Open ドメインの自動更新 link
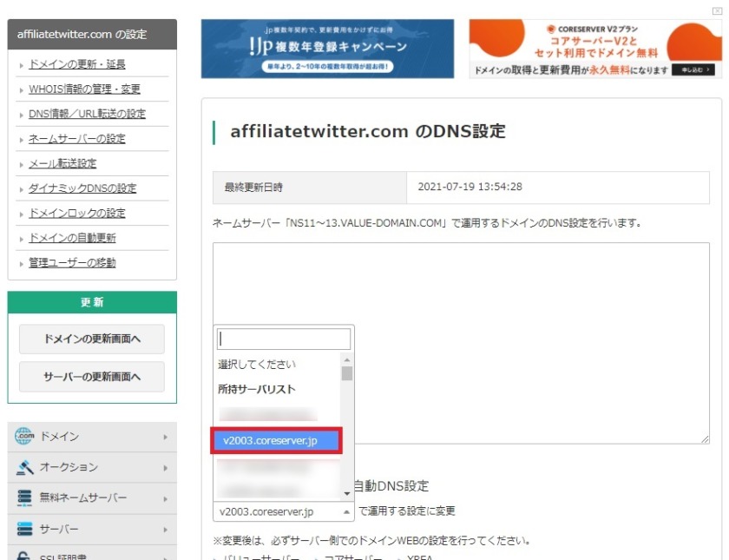This screenshot has width=729, height=560. coord(72,238)
